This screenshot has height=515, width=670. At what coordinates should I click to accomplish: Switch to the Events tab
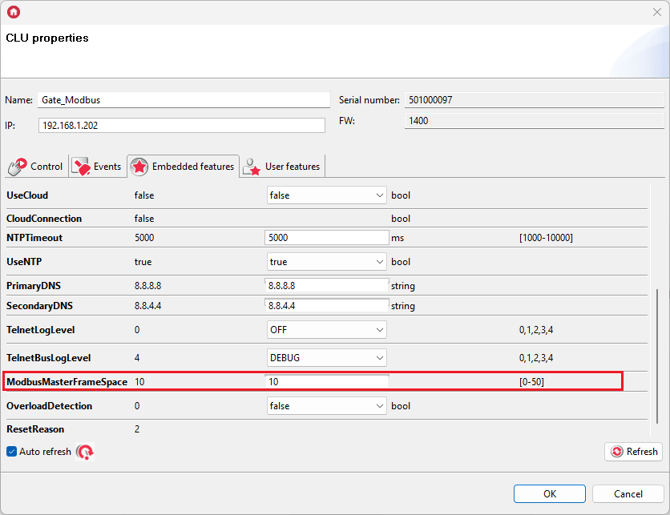click(97, 167)
